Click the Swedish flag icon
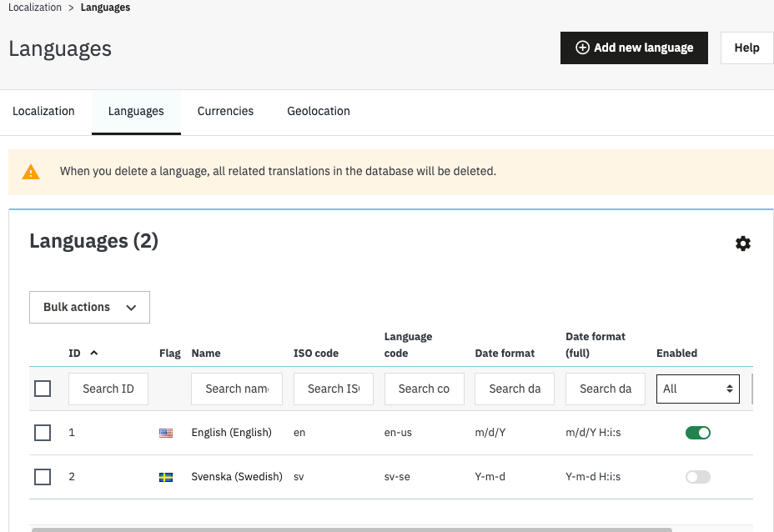This screenshot has height=532, width=774. pos(166,477)
